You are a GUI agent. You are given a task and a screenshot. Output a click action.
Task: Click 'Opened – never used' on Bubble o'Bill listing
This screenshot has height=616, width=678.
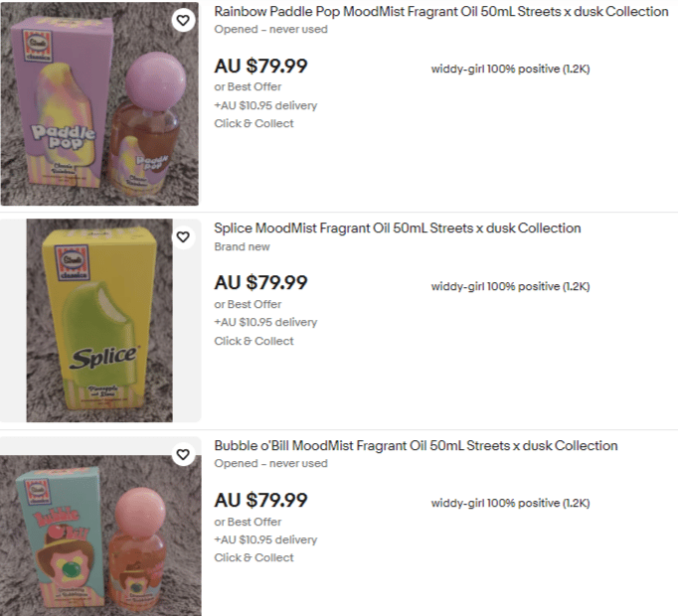pyautogui.click(x=270, y=463)
